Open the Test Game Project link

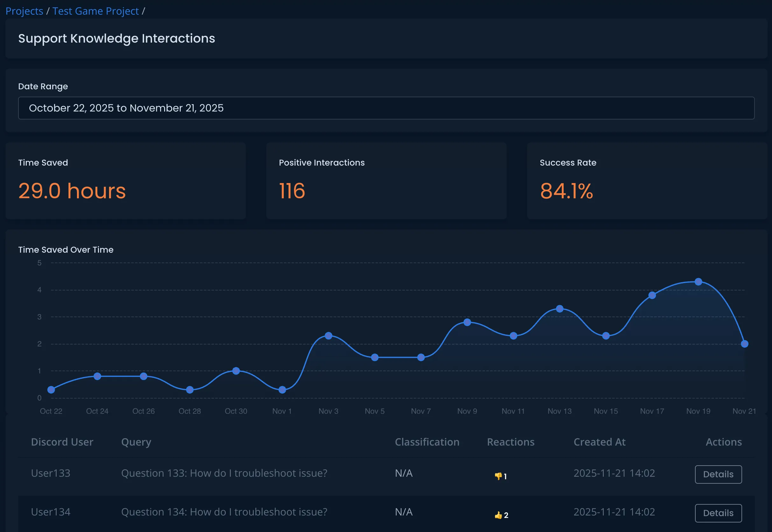[x=96, y=11]
